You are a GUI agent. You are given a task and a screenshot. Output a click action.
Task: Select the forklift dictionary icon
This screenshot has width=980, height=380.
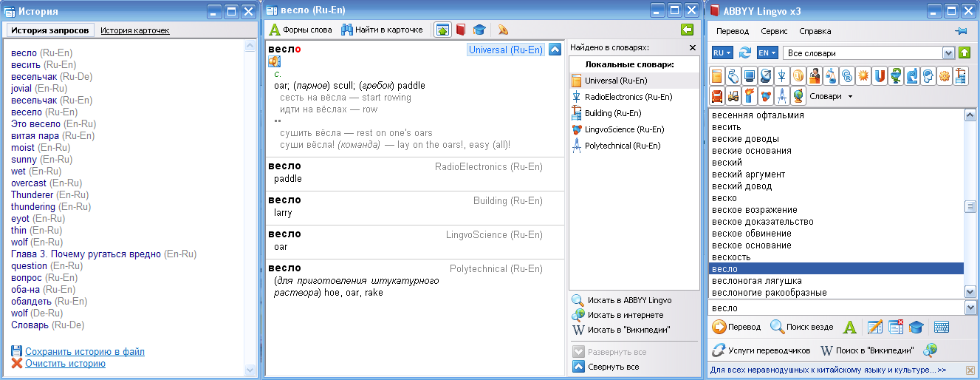pos(733,95)
